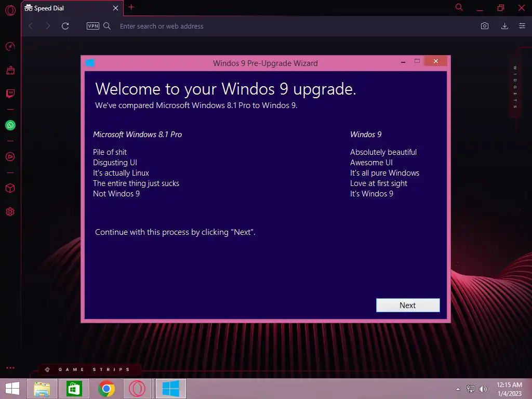The image size is (532, 399).
Task: Open the Opera GX menu logo
Action: click(x=10, y=10)
